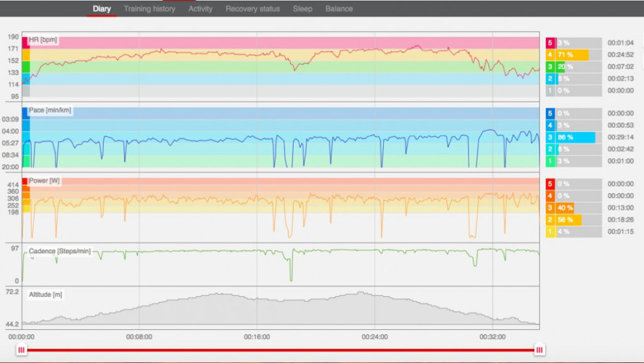Click the yellow power zone 1 number badge

550,232
